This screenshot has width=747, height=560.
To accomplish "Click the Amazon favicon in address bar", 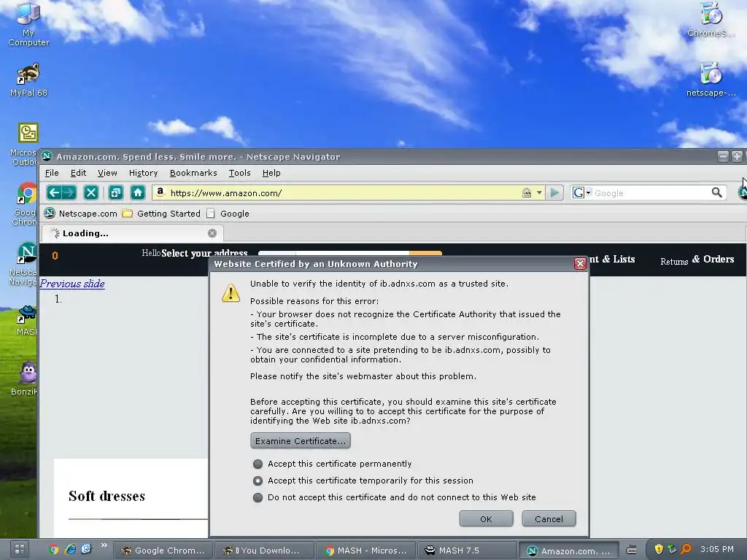I will tap(160, 192).
